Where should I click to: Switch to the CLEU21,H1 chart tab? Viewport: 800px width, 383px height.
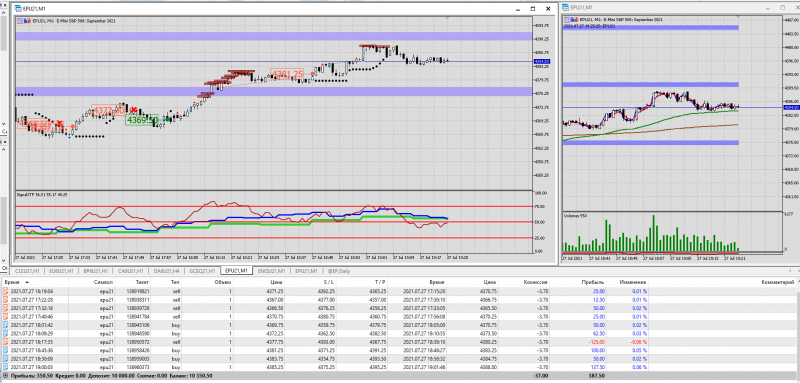(28, 271)
